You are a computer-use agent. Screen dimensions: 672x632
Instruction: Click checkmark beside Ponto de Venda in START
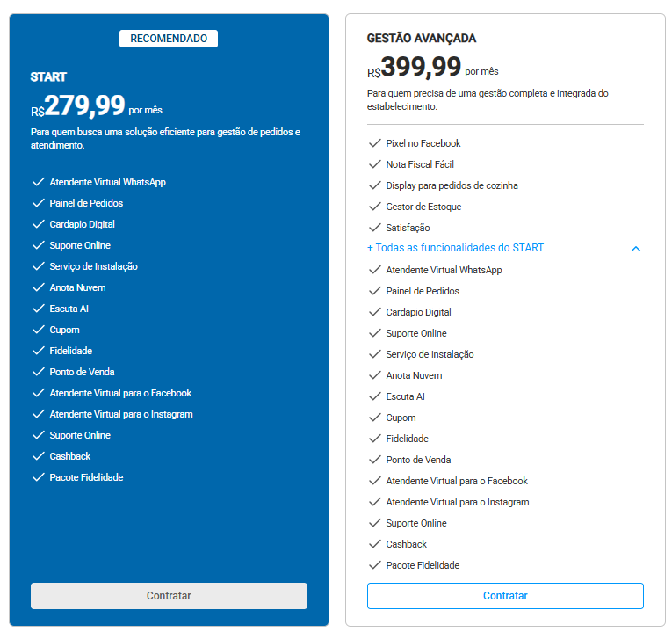pyautogui.click(x=39, y=372)
